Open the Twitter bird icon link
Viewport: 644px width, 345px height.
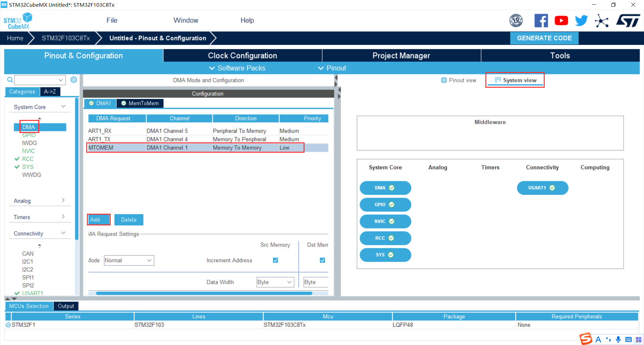[x=581, y=21]
